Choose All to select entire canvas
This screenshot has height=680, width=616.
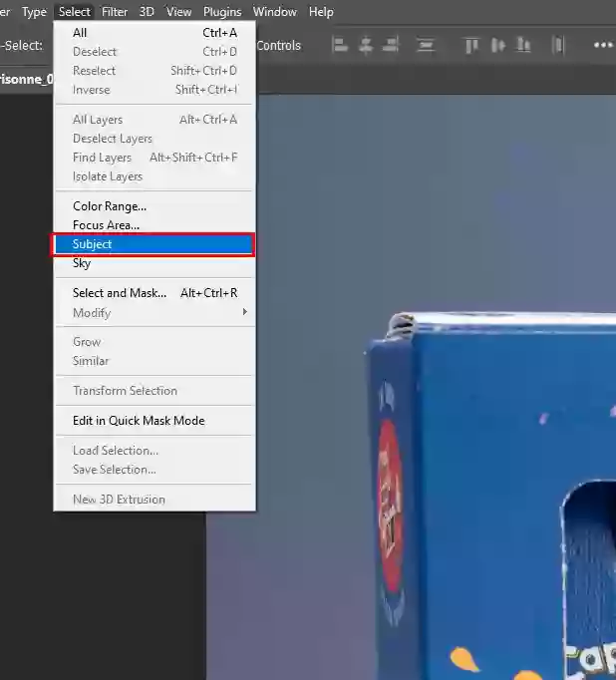pyautogui.click(x=80, y=33)
